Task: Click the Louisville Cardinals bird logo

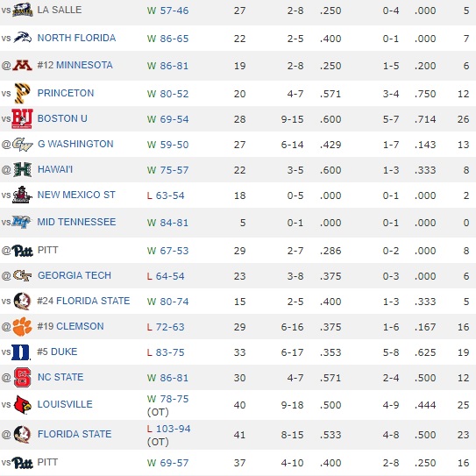Action: [x=23, y=404]
